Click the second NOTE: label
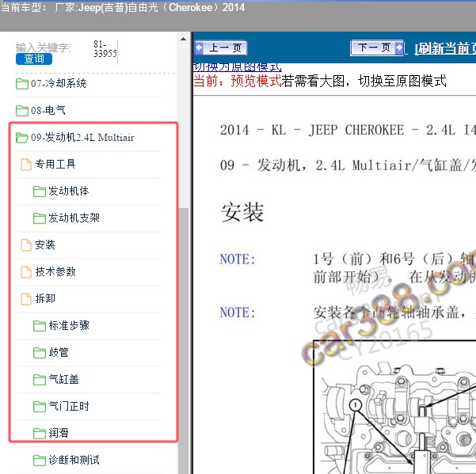The image size is (476, 474). (x=238, y=313)
